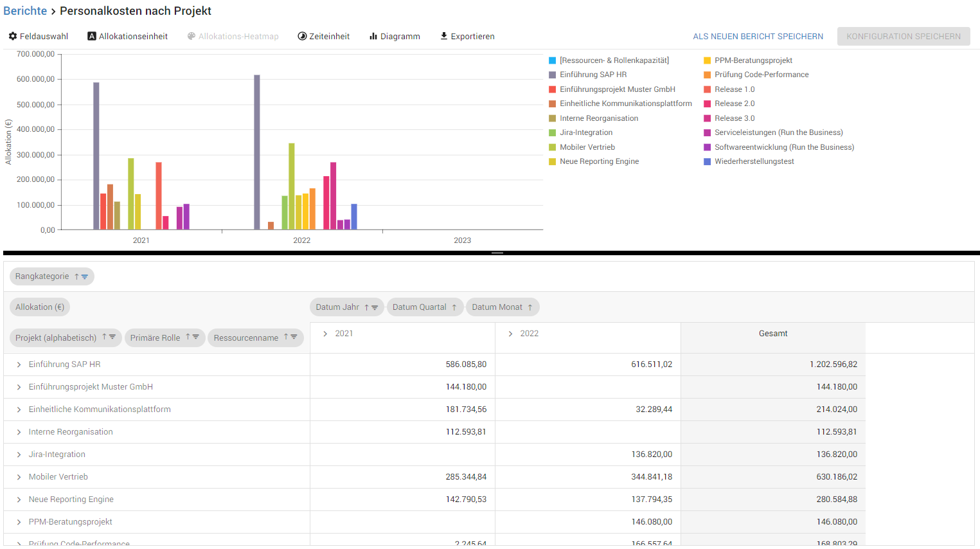Screen dimensions: 980x549
Task: Toggle Softwareentwicklung (Run the Business) legend swatch
Action: click(707, 147)
